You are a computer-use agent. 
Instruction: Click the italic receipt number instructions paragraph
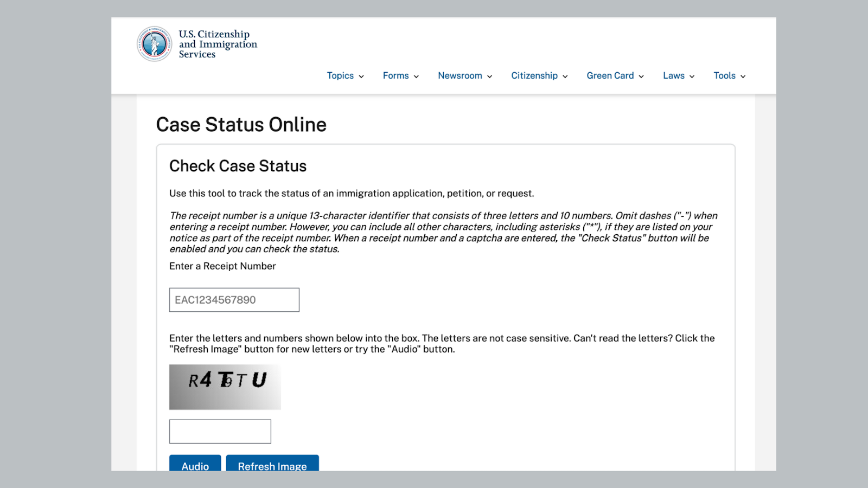click(444, 232)
